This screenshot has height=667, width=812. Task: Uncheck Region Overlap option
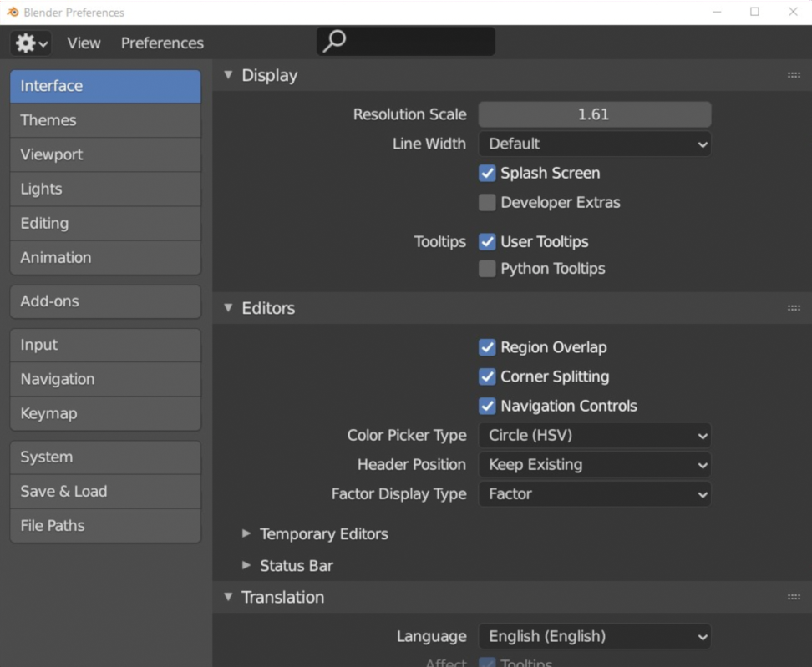487,347
